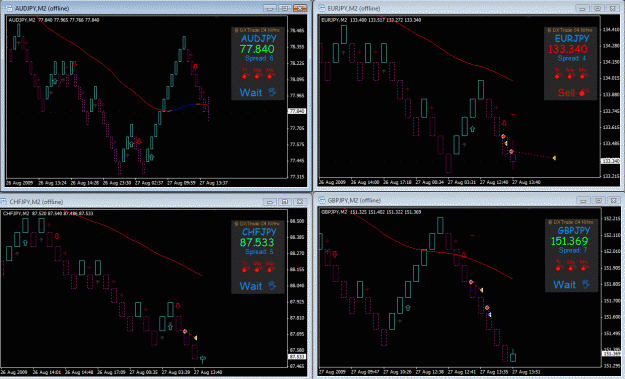Click the blue EURJPY symbol name in panel

572,39
